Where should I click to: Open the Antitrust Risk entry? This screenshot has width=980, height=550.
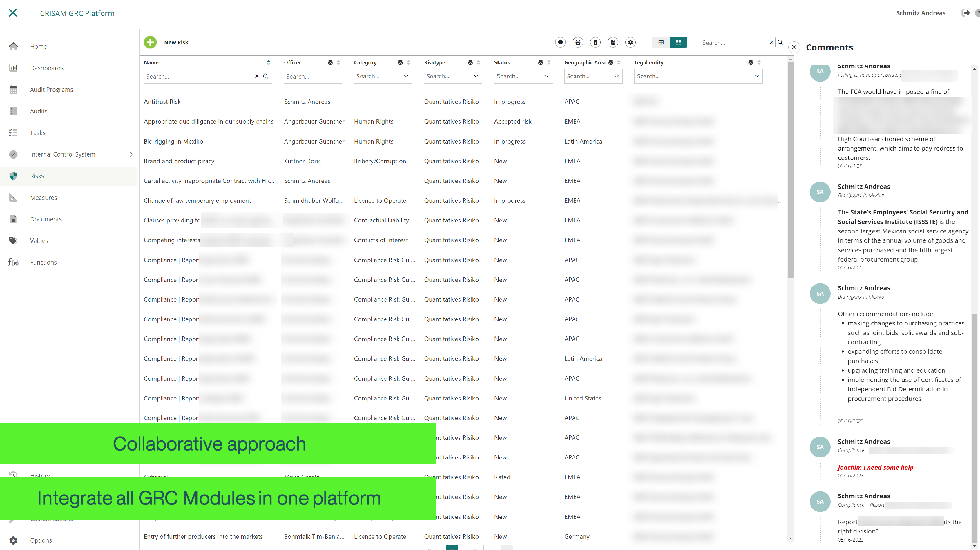tap(162, 102)
